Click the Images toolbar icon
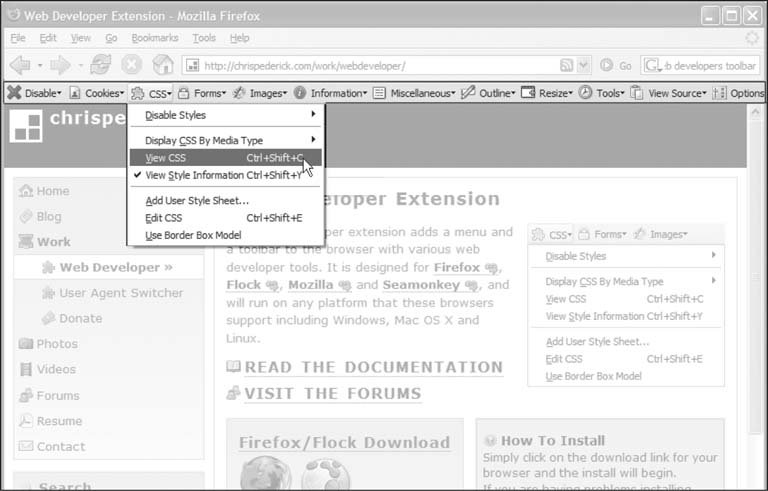 (239, 93)
